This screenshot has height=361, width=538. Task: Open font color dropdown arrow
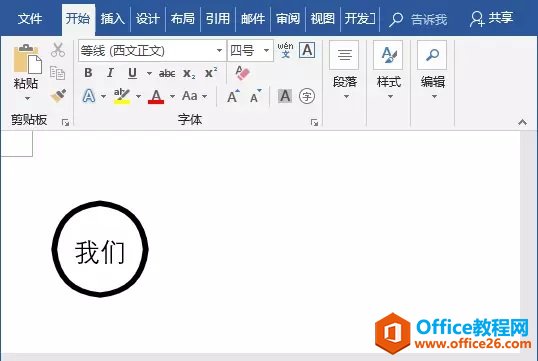tap(172, 96)
